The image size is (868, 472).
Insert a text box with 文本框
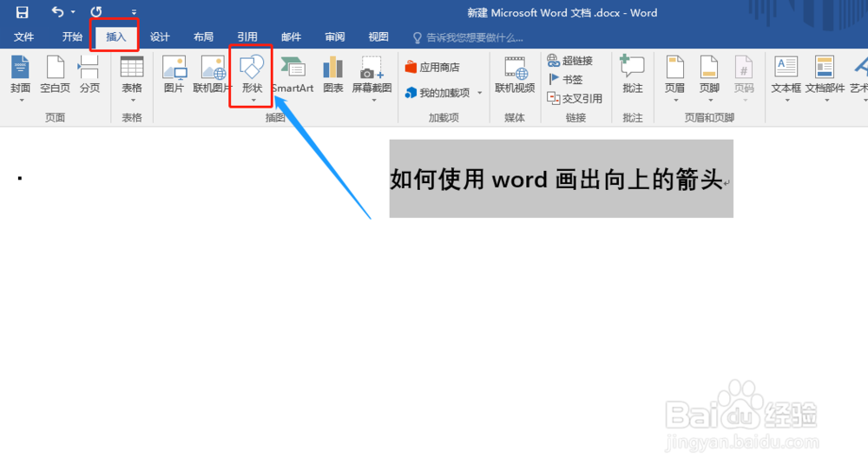click(x=786, y=74)
